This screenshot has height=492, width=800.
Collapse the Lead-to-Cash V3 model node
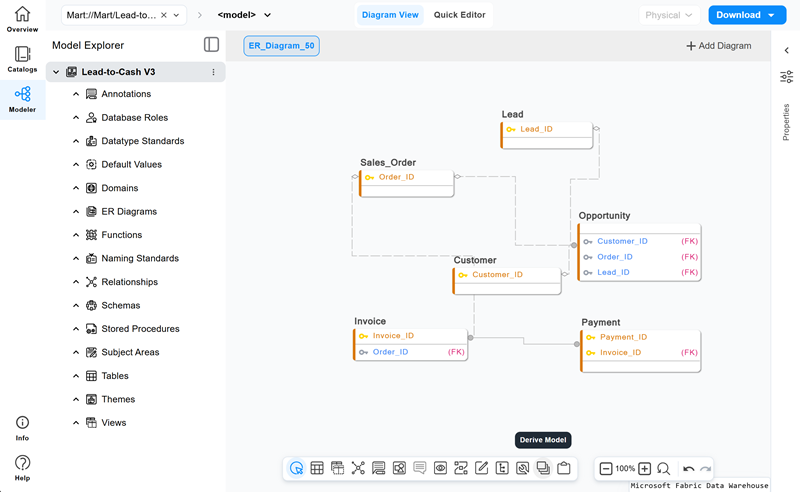pyautogui.click(x=56, y=72)
